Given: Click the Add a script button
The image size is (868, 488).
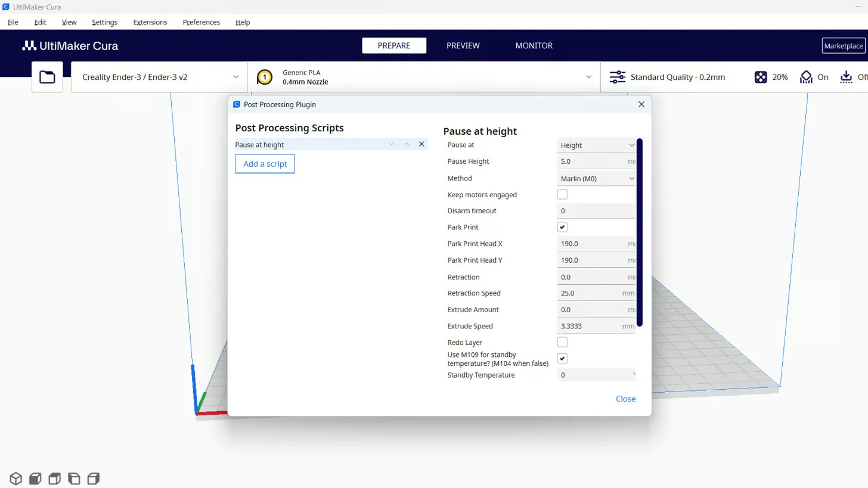Looking at the screenshot, I should 265,164.
